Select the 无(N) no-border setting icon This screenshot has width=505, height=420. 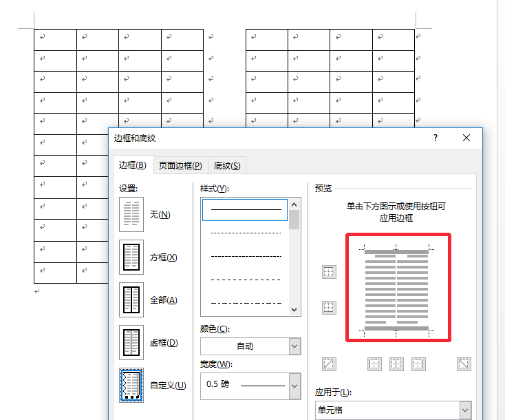131,214
